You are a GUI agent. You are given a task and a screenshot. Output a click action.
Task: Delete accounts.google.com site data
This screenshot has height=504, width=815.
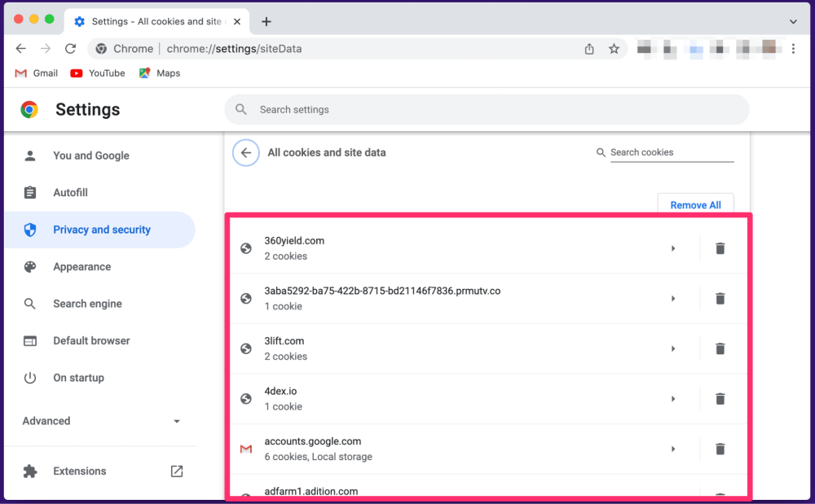pyautogui.click(x=720, y=449)
